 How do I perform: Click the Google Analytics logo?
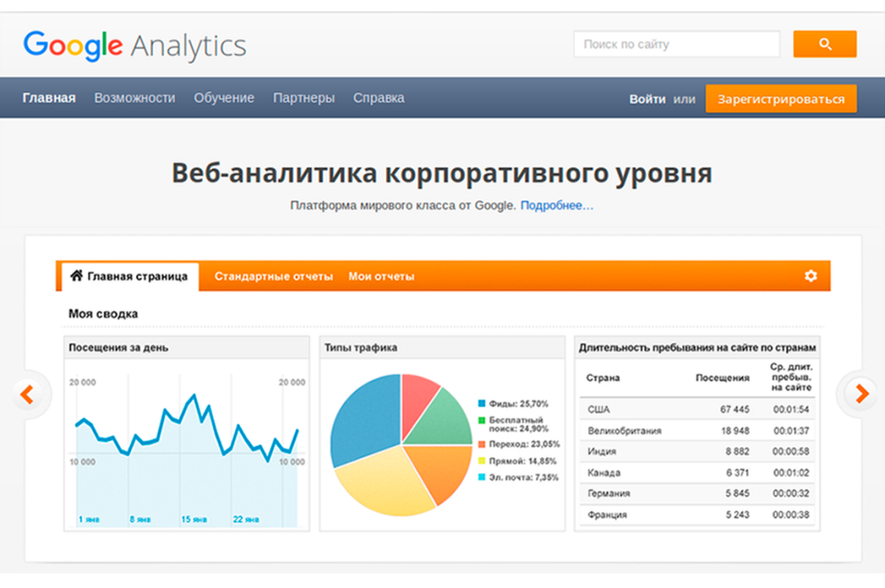(135, 46)
